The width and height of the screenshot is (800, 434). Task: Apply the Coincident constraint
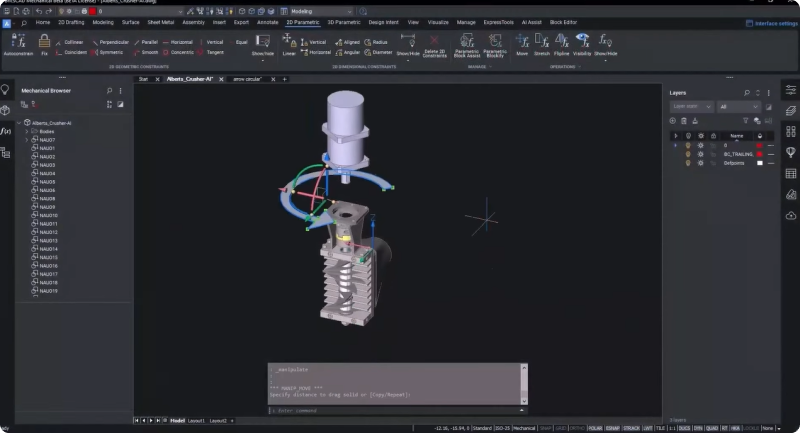click(71, 52)
